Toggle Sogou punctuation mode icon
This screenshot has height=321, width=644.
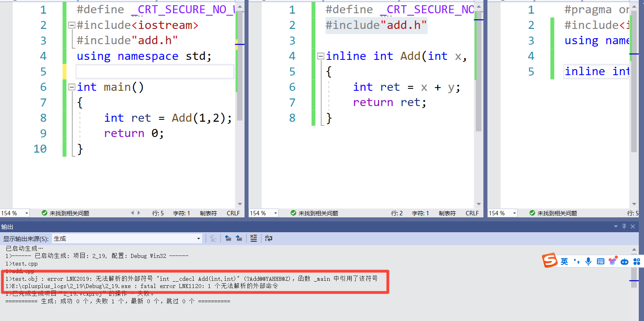click(x=577, y=262)
